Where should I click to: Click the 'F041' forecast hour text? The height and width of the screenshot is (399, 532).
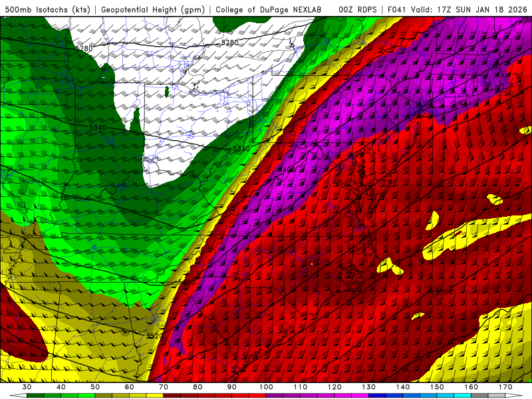coord(398,9)
